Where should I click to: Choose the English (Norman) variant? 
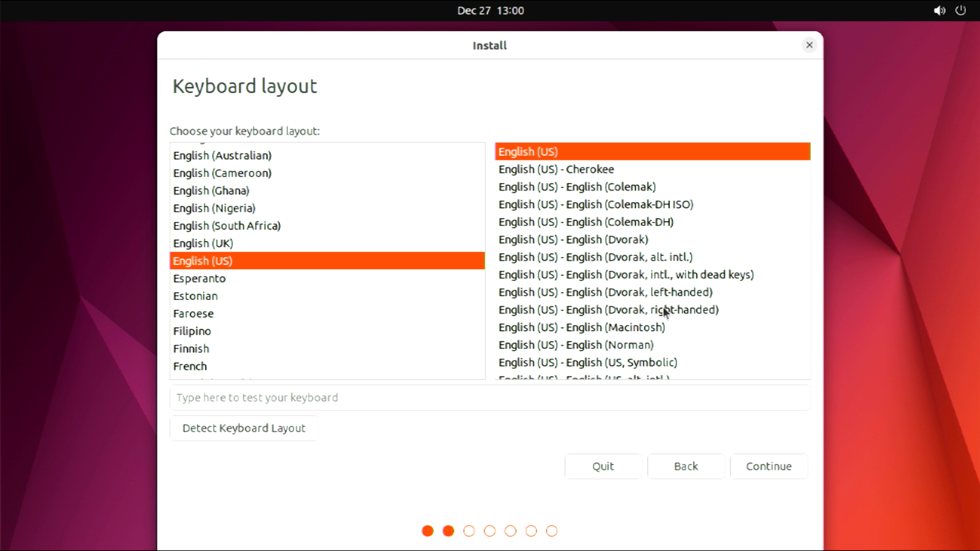pyautogui.click(x=576, y=345)
